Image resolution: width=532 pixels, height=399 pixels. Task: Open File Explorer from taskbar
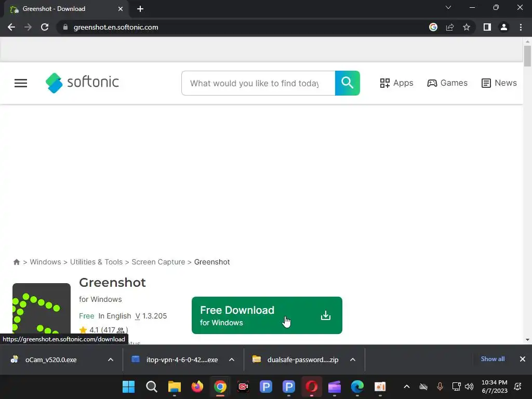175,387
